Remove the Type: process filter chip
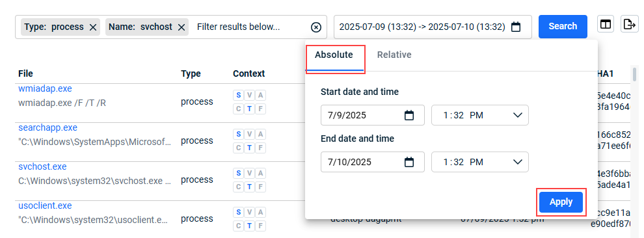Image resolution: width=644 pixels, height=238 pixels. [93, 27]
